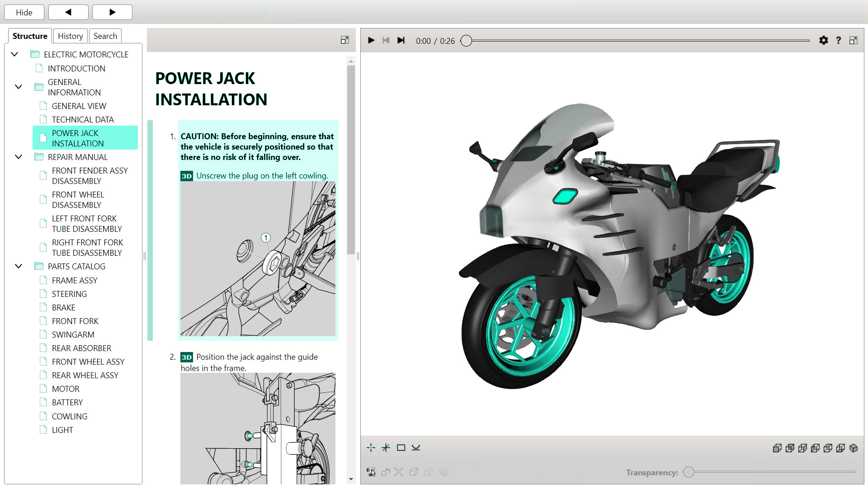Select the crosshair navigation tool
The height and width of the screenshot is (488, 868).
pos(371,447)
